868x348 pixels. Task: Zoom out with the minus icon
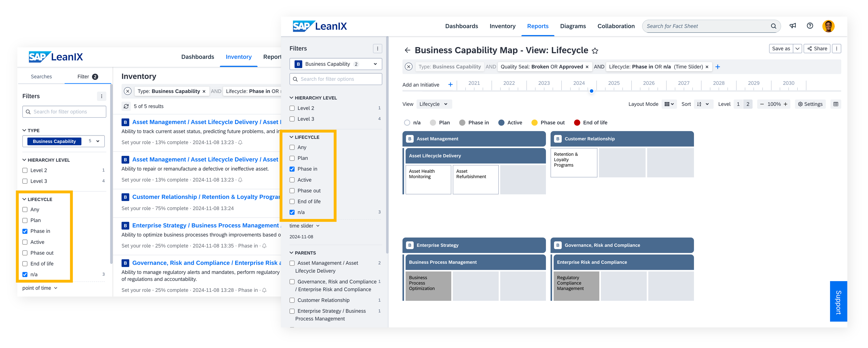[x=762, y=104]
